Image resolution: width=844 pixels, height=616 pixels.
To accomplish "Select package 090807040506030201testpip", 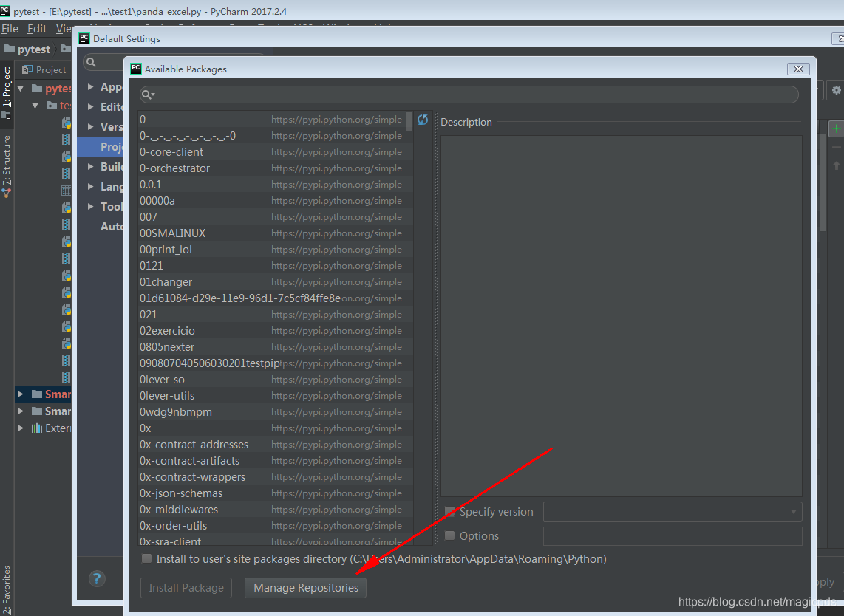I will 275,363.
